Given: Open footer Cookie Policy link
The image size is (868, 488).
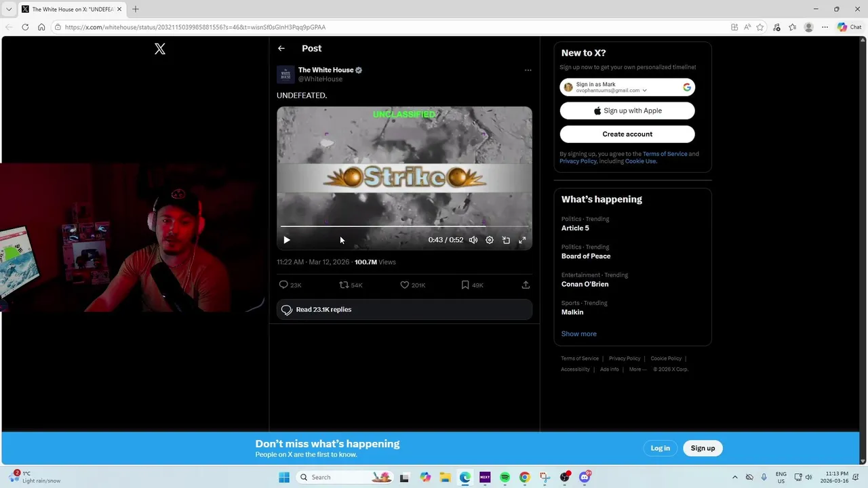Looking at the screenshot, I should point(666,359).
